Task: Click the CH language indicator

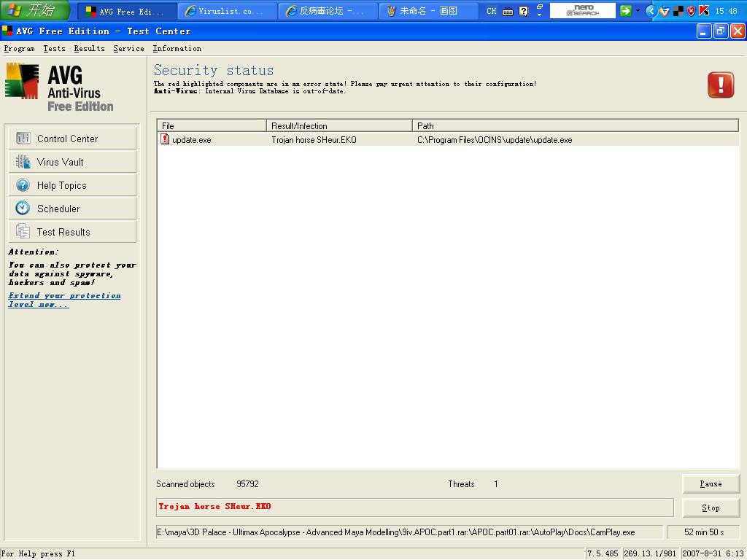Action: pyautogui.click(x=491, y=11)
